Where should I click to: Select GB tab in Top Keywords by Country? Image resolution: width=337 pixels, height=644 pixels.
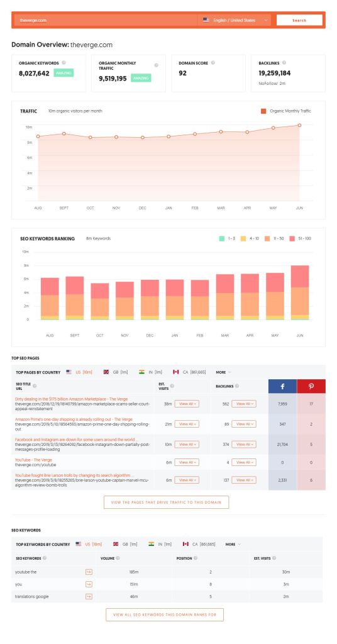125,544
